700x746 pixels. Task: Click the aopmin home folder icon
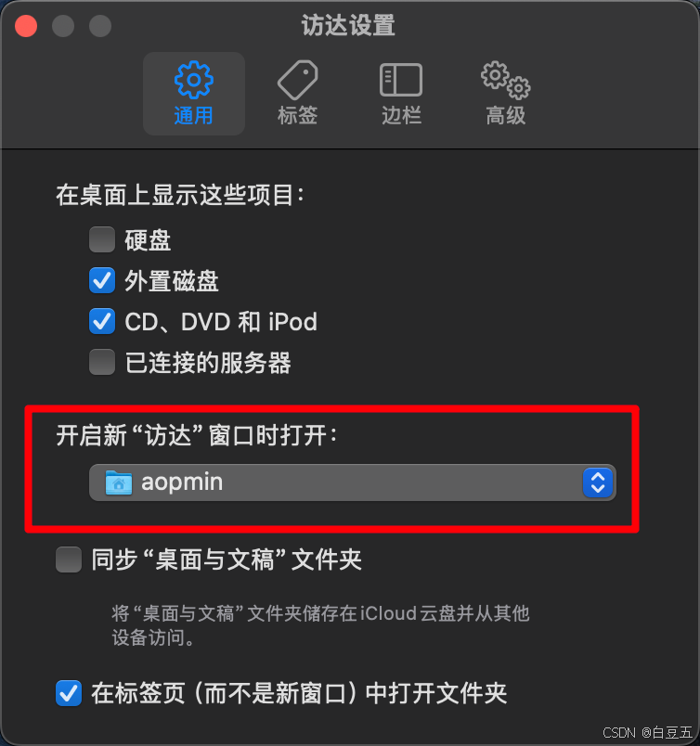(119, 482)
